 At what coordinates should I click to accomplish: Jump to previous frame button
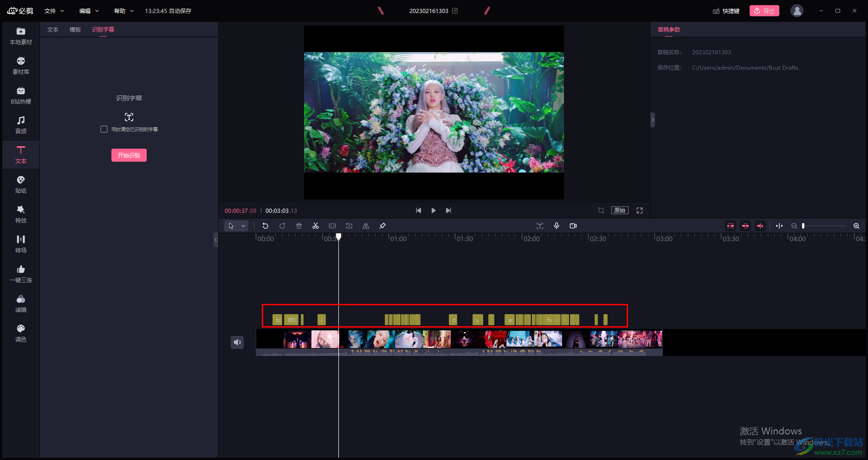[419, 210]
